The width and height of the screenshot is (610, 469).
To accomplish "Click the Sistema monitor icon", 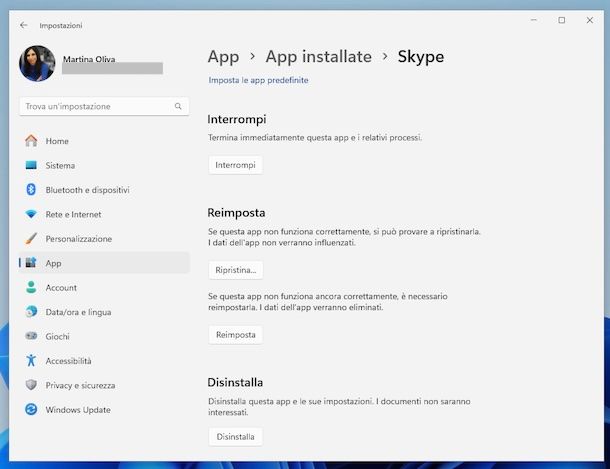I will coord(31,165).
